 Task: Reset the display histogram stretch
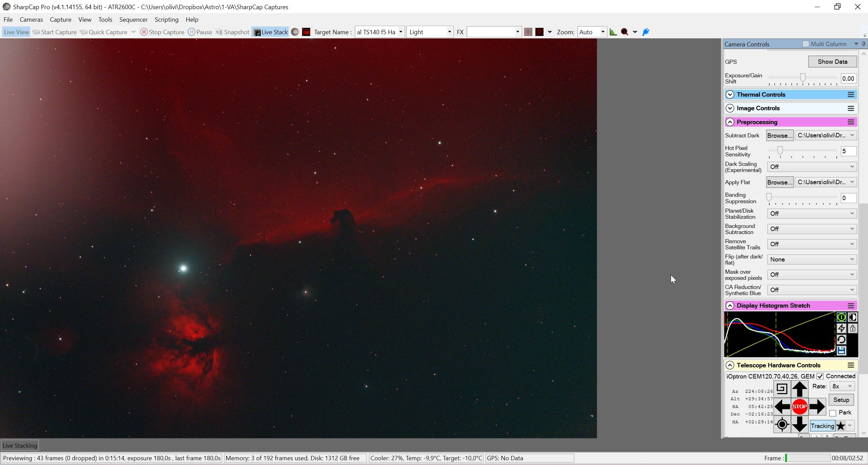click(841, 340)
